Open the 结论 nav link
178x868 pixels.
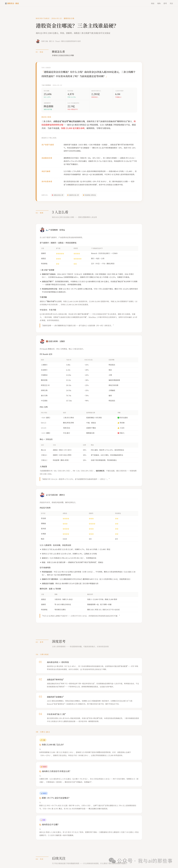(153, 3)
